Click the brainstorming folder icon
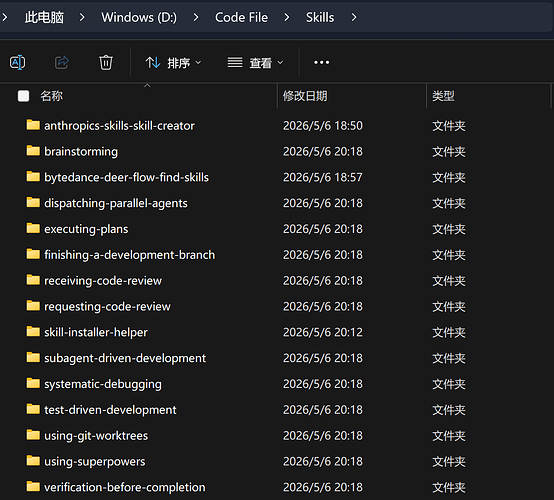This screenshot has height=500, width=554. coord(33,151)
